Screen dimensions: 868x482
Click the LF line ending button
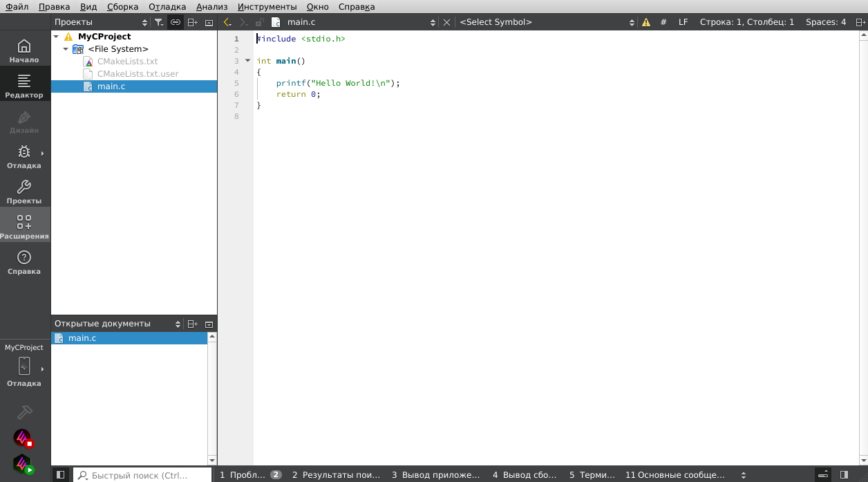tap(683, 22)
